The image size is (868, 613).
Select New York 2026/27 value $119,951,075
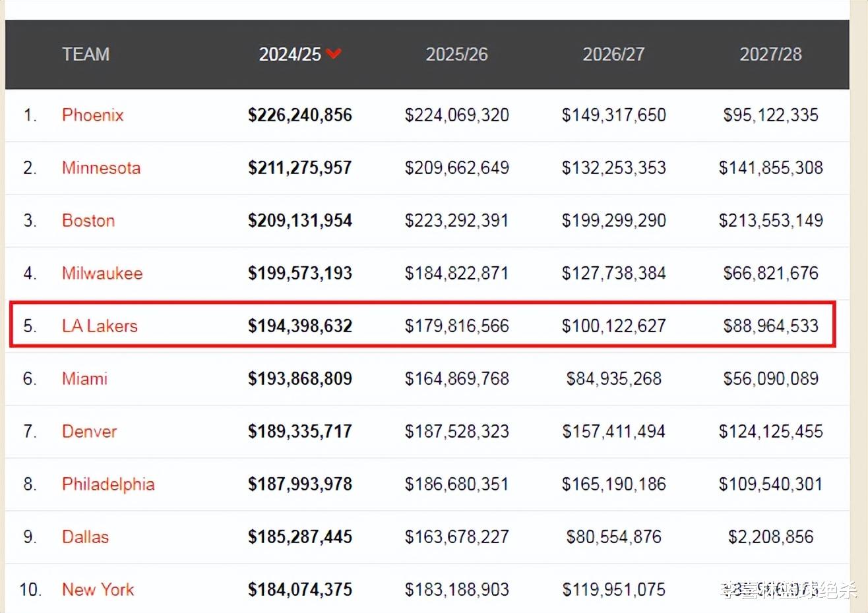[x=614, y=589]
